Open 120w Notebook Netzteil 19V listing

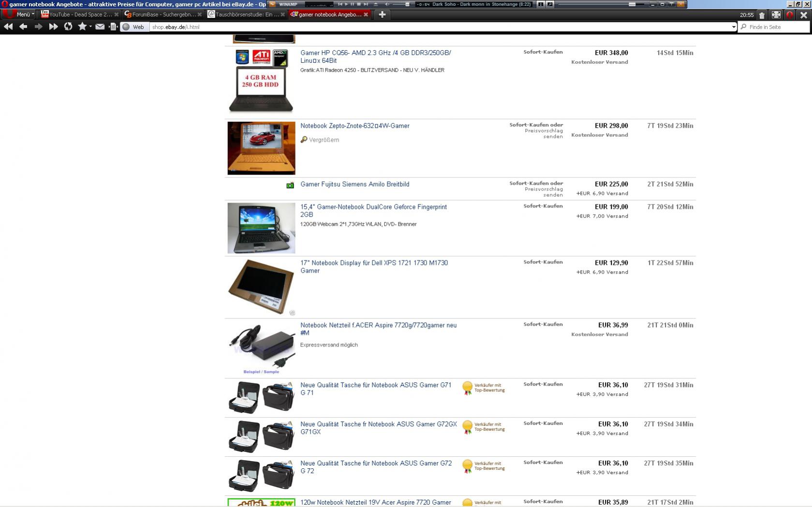[376, 503]
